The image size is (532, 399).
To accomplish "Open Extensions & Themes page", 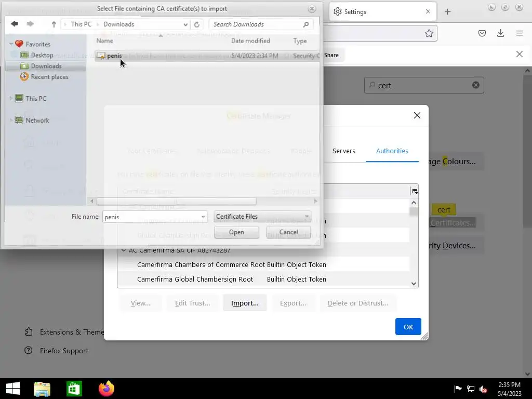I will (x=64, y=332).
